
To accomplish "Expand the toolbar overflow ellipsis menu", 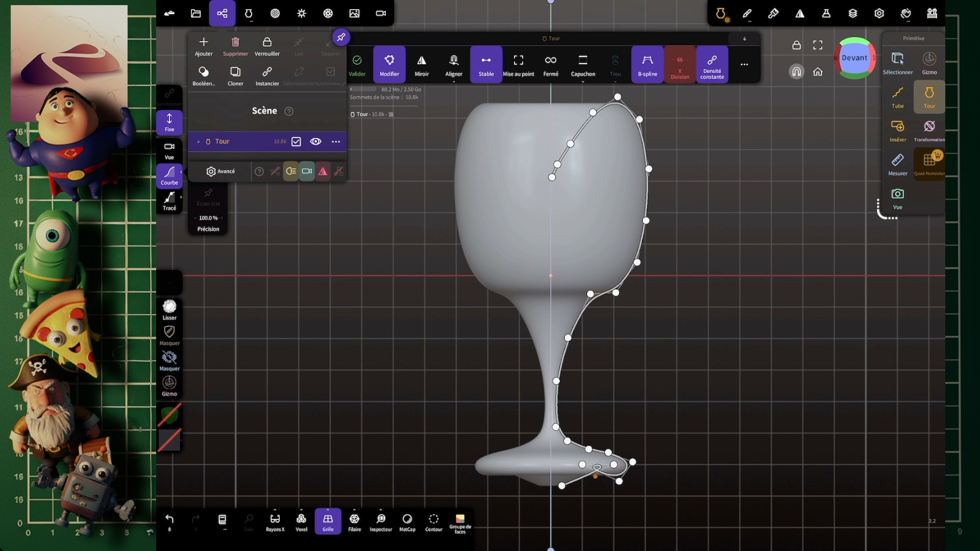I will [x=744, y=64].
